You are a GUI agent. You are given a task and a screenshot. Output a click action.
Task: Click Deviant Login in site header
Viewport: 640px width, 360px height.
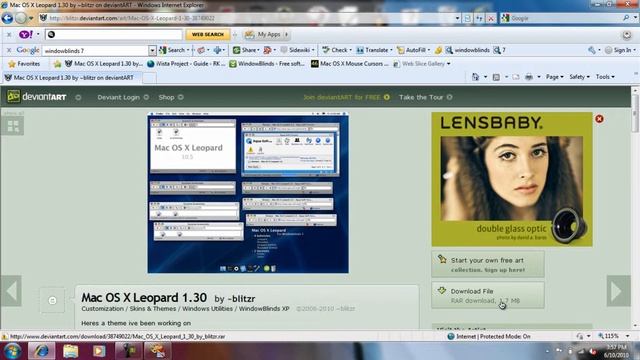tap(118, 97)
